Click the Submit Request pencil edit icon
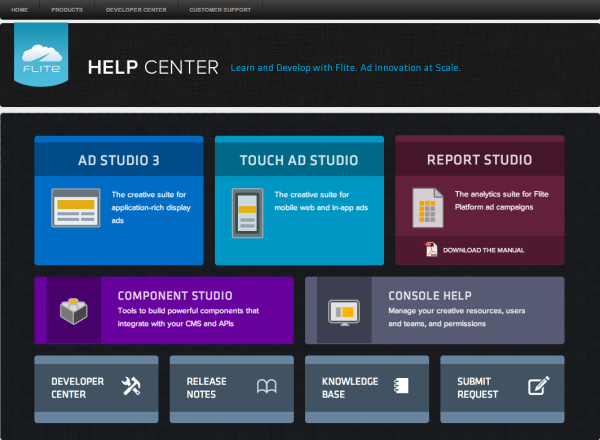The height and width of the screenshot is (440, 600). tap(539, 387)
